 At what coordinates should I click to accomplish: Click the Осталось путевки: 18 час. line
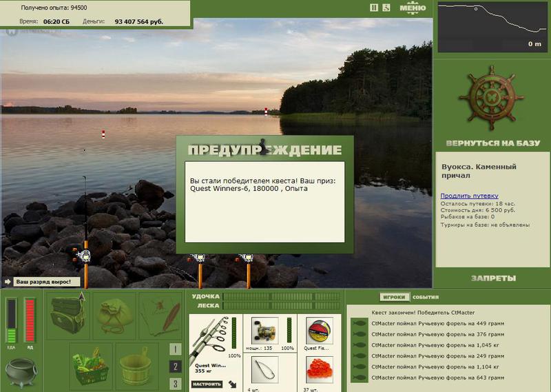click(x=477, y=203)
